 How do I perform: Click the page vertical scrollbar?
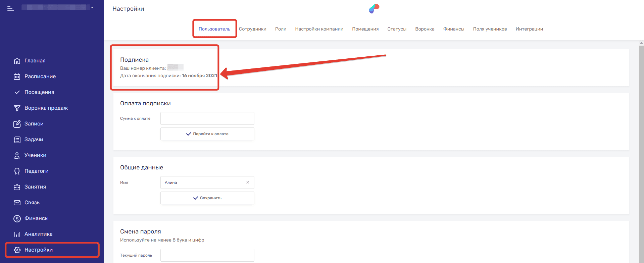[x=641, y=134]
